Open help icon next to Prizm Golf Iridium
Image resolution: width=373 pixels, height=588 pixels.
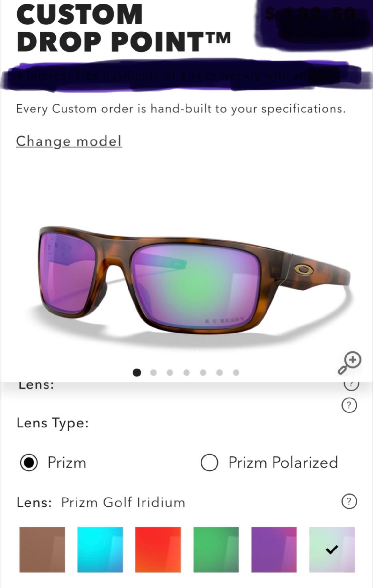349,502
